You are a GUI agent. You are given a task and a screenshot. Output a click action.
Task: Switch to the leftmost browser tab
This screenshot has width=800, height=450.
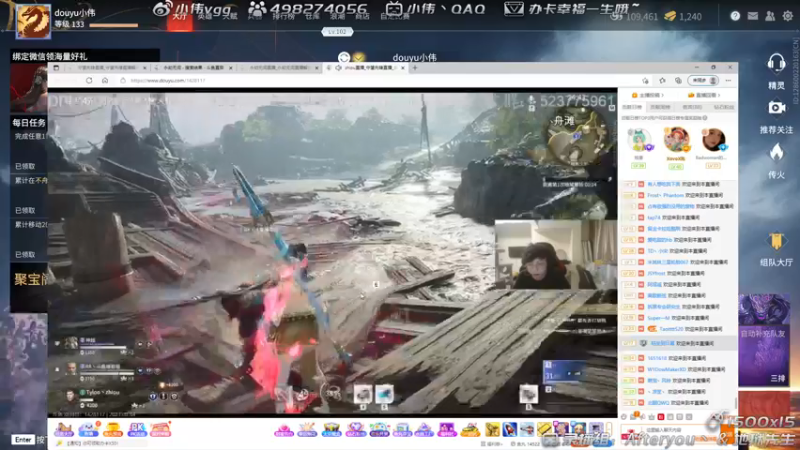(105, 68)
